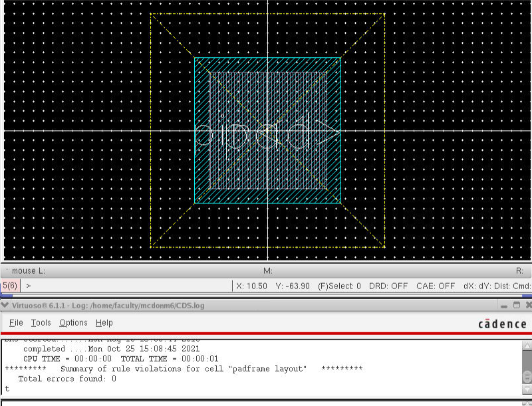Viewport: 532px width, 406px height.
Task: Click the 'Summary of rule violations' log line
Action: click(184, 368)
